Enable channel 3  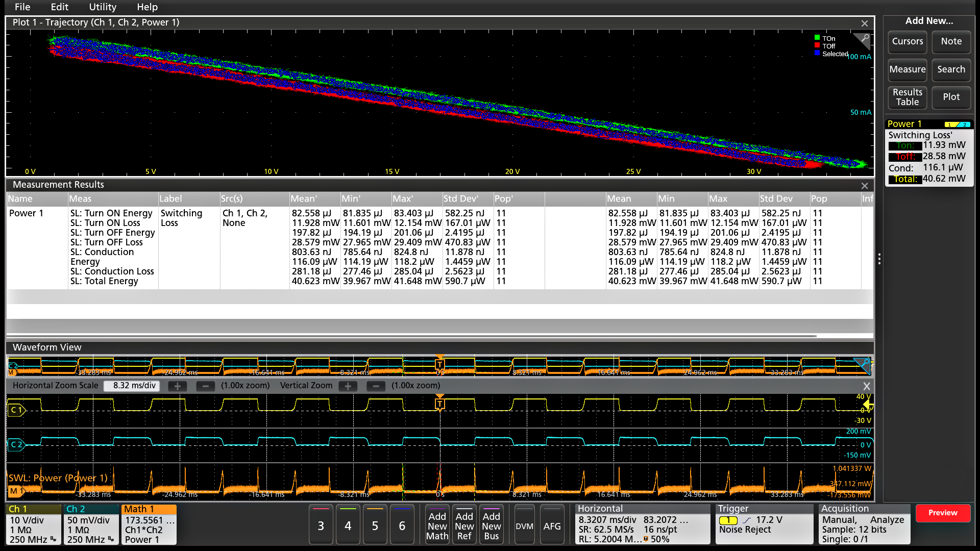[x=321, y=524]
